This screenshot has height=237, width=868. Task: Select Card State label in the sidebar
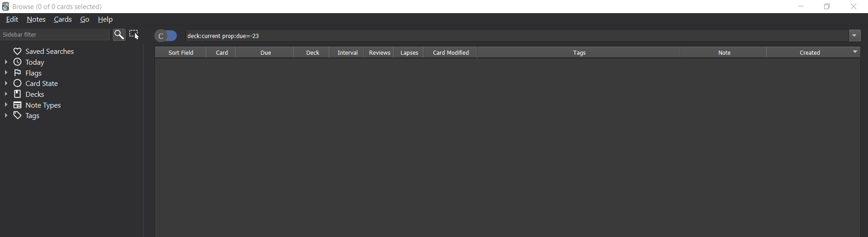[x=42, y=83]
